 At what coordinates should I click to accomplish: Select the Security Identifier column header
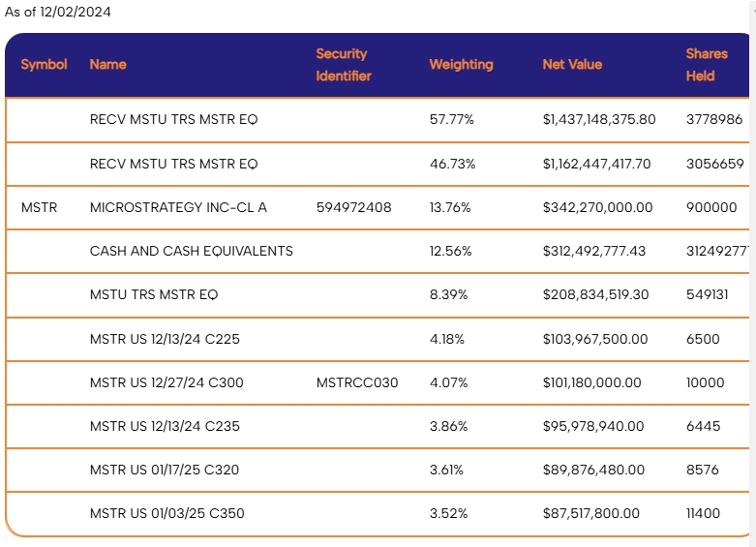coord(344,65)
